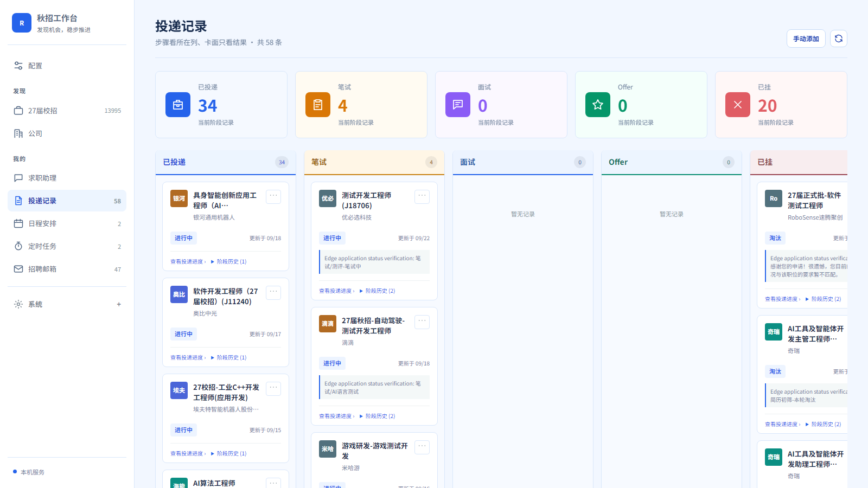
Task: Expand the 系统 section with plus sign
Action: pyautogui.click(x=119, y=304)
